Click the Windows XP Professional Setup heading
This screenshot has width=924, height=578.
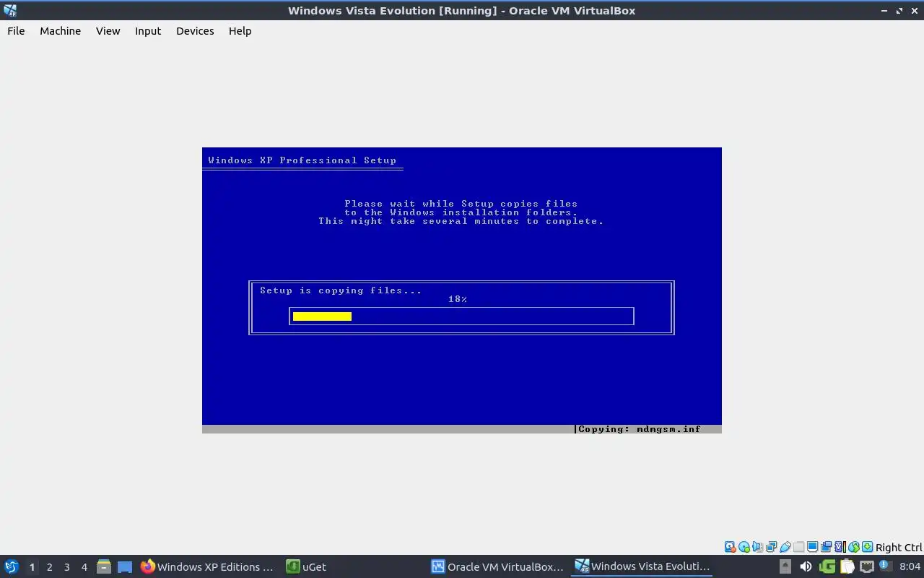[x=302, y=160]
